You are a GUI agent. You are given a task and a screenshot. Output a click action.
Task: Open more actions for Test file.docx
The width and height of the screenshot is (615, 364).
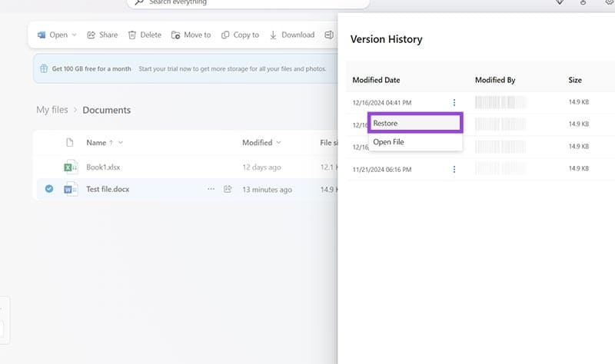coord(211,189)
